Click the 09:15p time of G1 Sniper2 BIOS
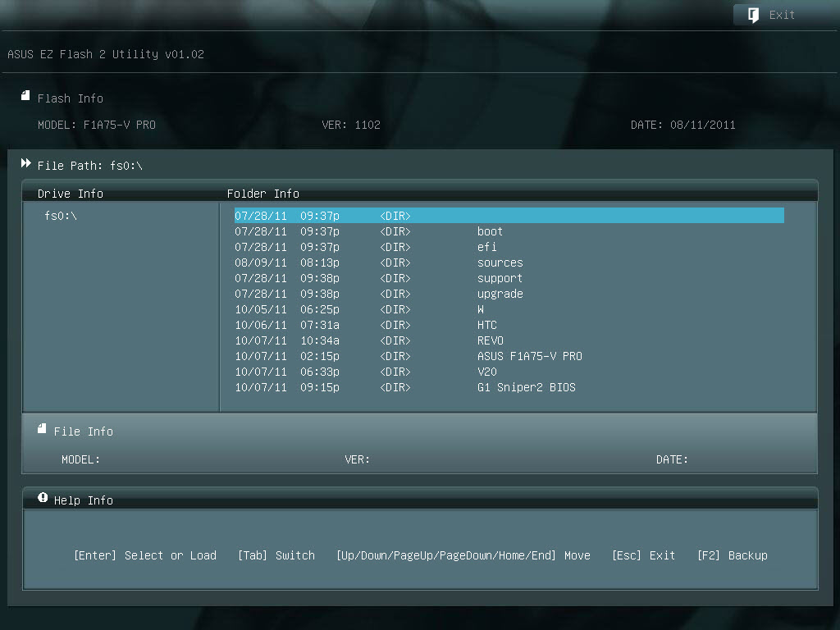This screenshot has width=840, height=630. click(x=320, y=387)
